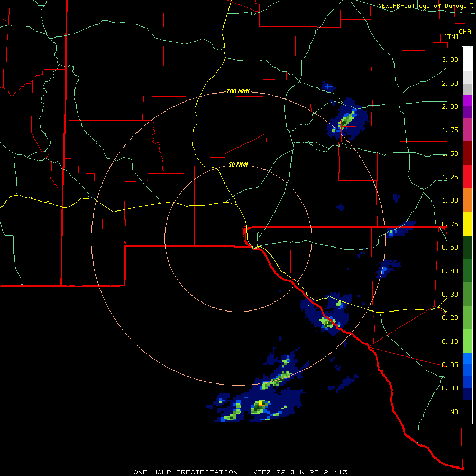
Task: Pick the white swatch beside 3.00
Action: [467, 59]
